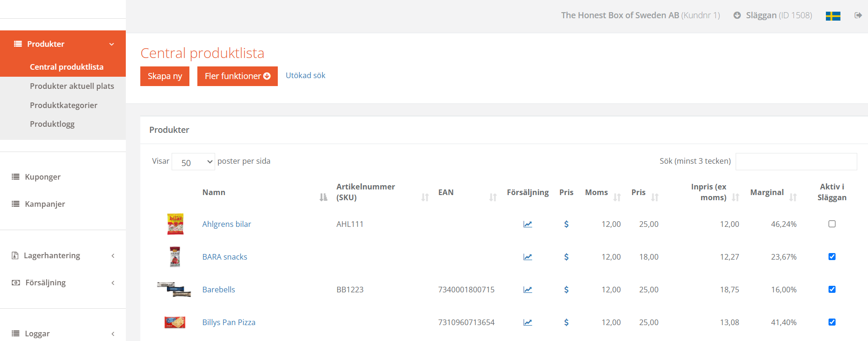Click price dollar icon for BARA snacks
This screenshot has height=341, width=868.
[566, 257]
